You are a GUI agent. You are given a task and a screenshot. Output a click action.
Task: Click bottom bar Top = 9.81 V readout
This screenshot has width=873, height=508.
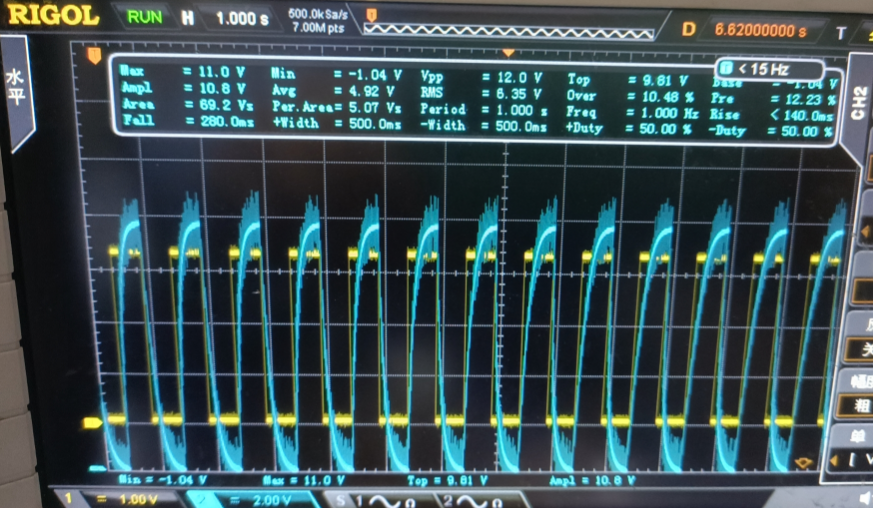pyautogui.click(x=447, y=481)
